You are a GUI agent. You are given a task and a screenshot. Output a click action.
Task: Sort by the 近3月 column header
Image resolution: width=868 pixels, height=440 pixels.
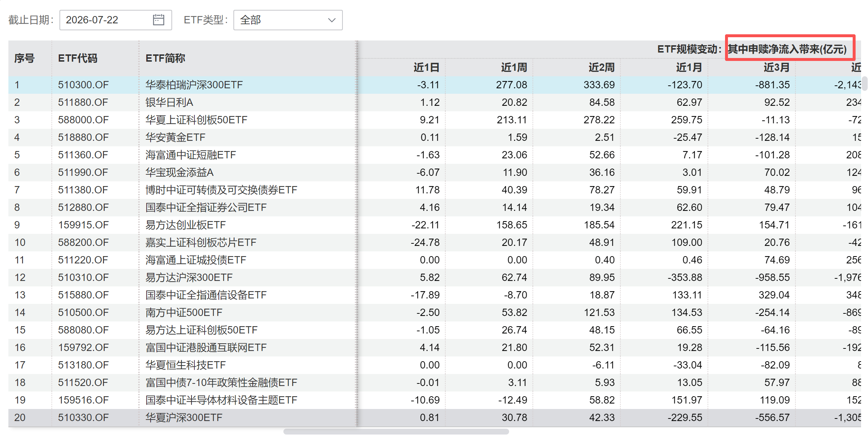(776, 67)
